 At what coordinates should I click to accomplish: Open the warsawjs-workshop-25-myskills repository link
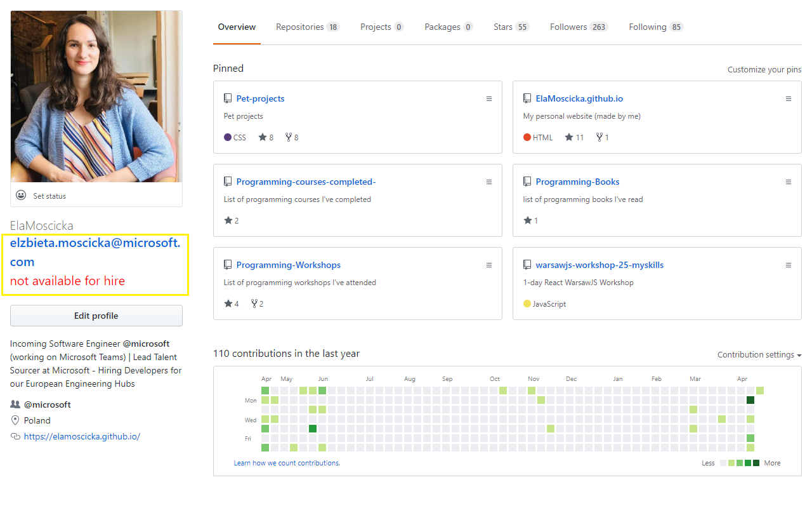tap(599, 265)
